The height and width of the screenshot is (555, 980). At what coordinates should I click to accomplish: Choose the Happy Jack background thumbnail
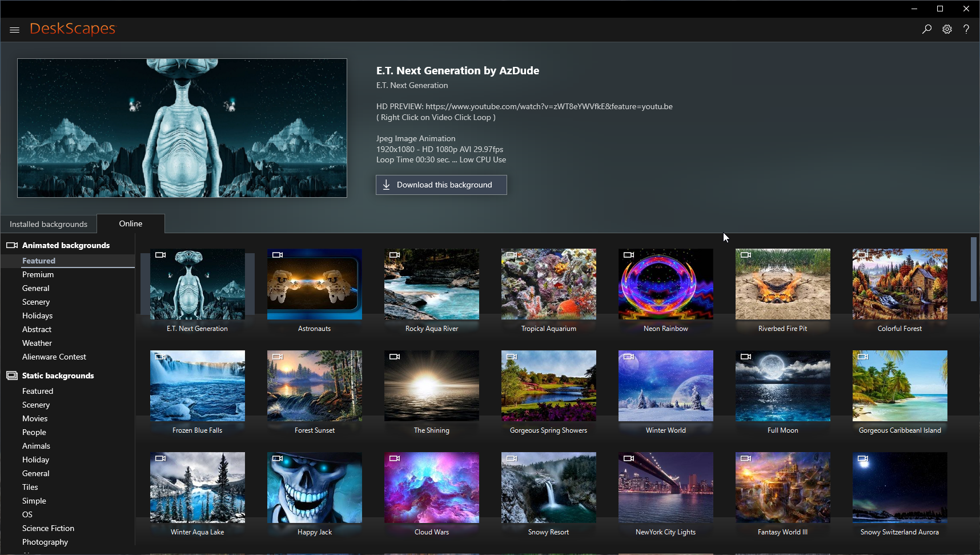(x=314, y=488)
